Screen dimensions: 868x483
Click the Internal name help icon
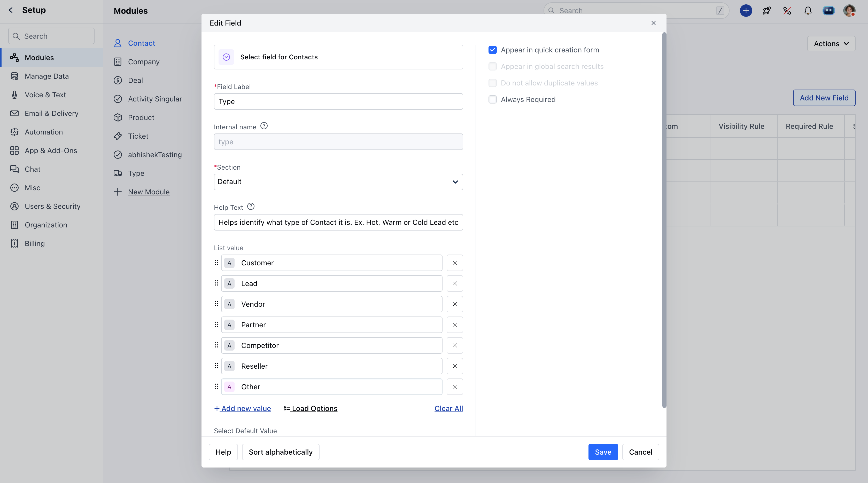click(264, 126)
